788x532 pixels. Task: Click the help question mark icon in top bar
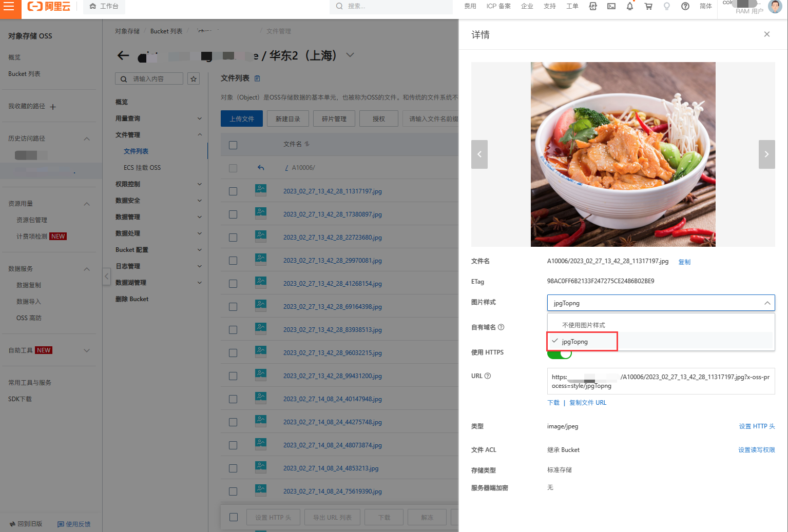[x=685, y=6]
